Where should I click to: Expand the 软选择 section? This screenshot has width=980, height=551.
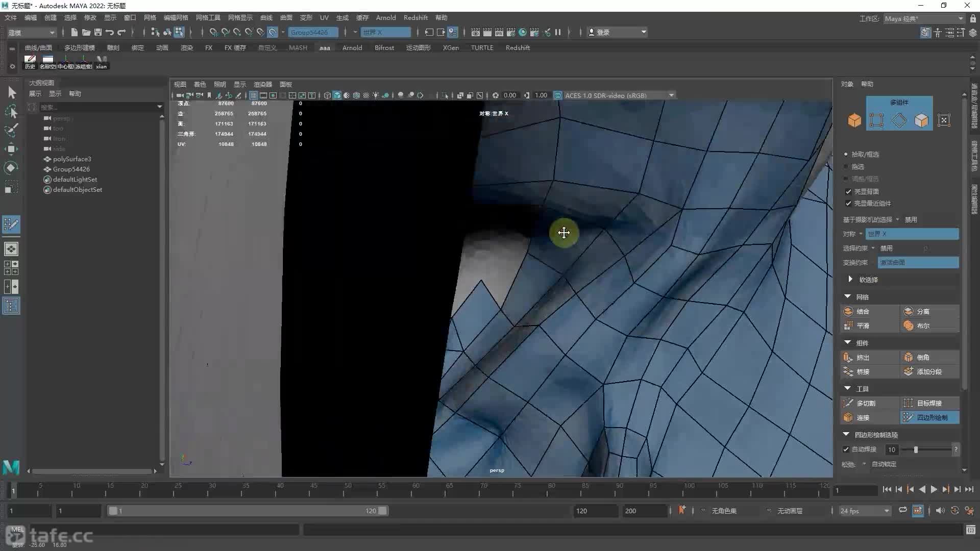850,279
